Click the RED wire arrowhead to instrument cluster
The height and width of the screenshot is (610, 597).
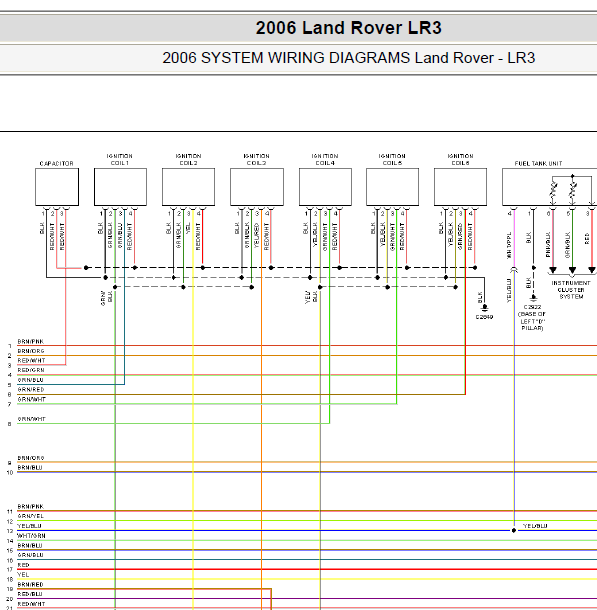(x=592, y=270)
